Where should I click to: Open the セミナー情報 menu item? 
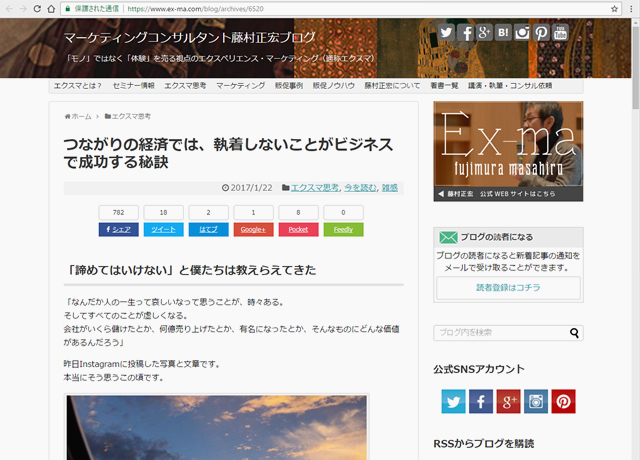[133, 86]
